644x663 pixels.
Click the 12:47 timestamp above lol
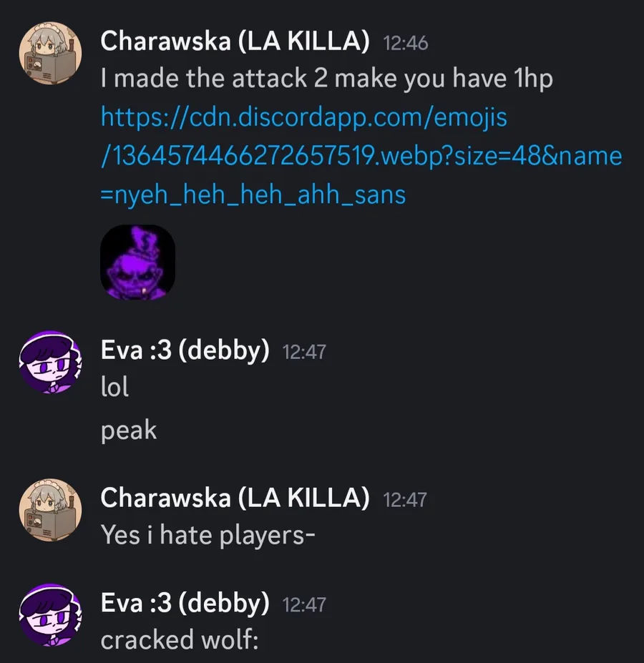(x=304, y=352)
